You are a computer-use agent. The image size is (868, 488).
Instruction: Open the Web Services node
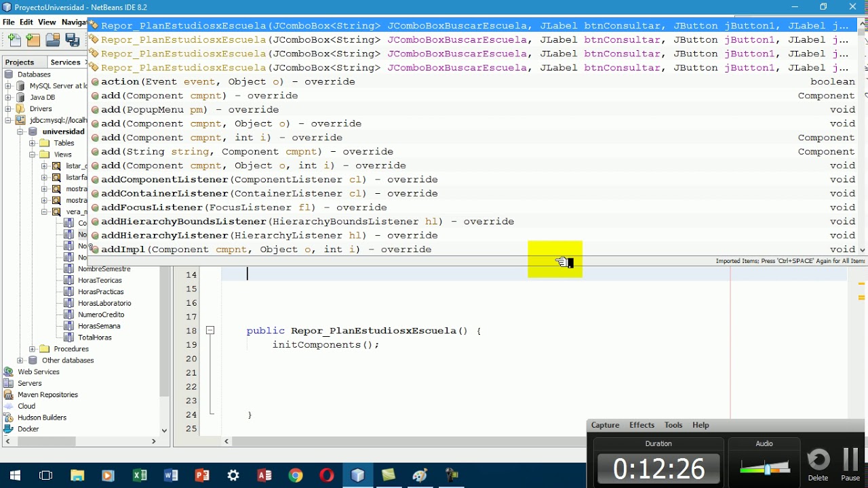click(x=38, y=372)
